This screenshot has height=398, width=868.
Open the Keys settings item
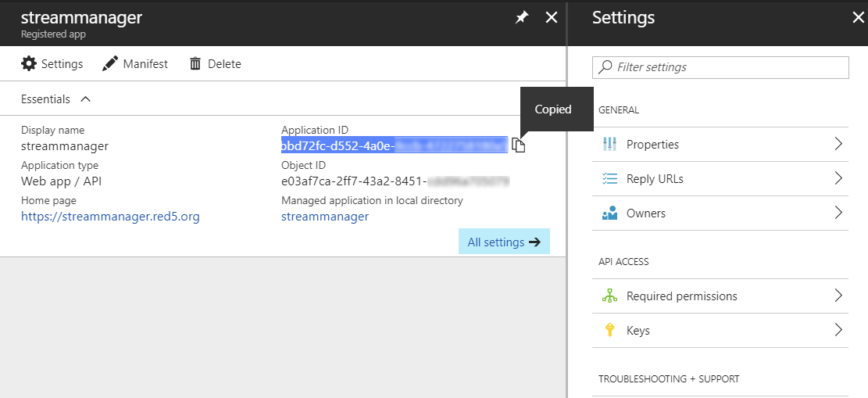coord(720,331)
